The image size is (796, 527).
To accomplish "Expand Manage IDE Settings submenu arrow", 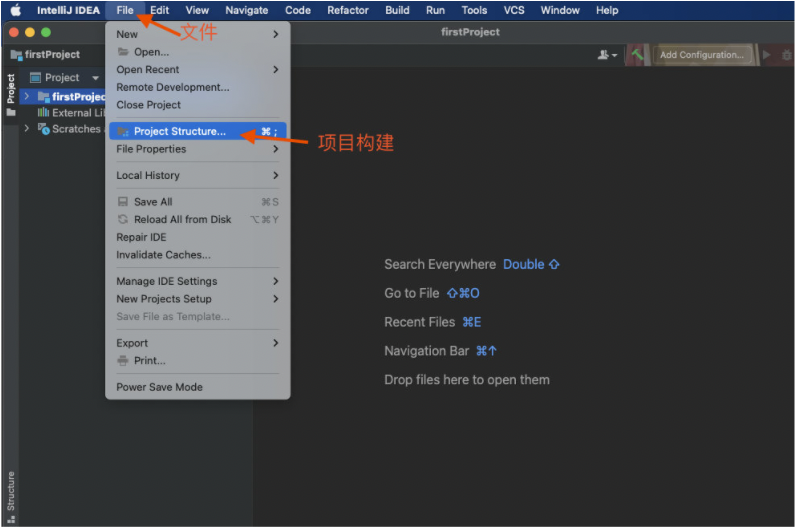I will point(276,281).
